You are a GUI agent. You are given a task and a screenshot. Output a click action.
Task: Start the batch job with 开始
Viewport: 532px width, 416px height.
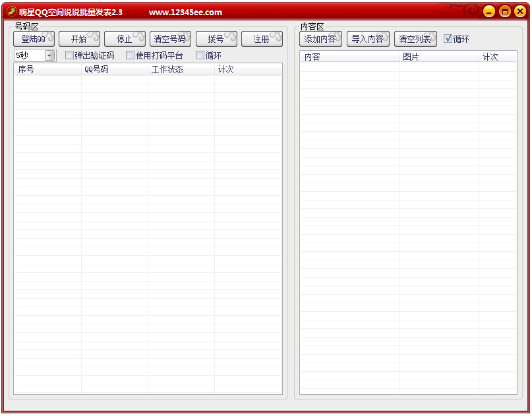tap(79, 39)
